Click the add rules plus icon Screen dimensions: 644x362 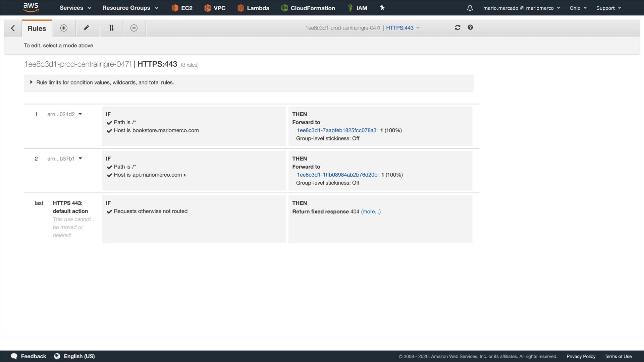(x=64, y=28)
